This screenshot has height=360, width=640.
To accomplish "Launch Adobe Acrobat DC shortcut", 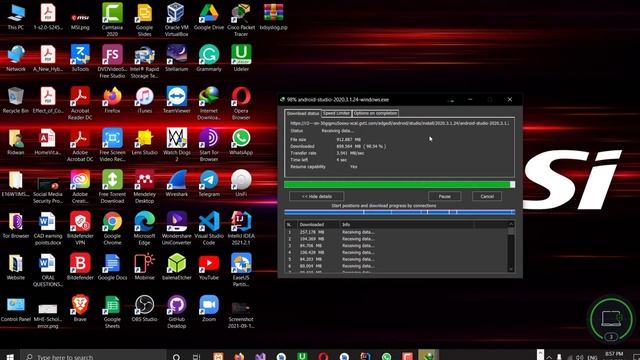I will pos(80,145).
